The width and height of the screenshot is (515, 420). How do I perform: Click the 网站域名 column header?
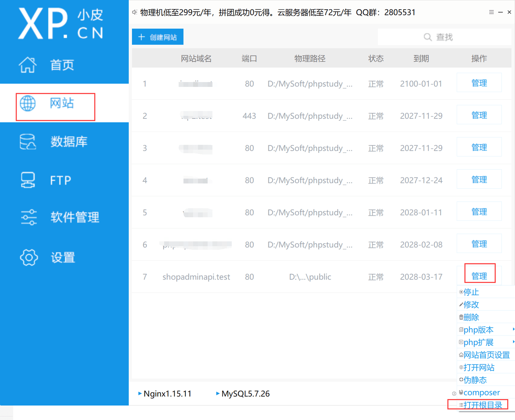point(196,59)
